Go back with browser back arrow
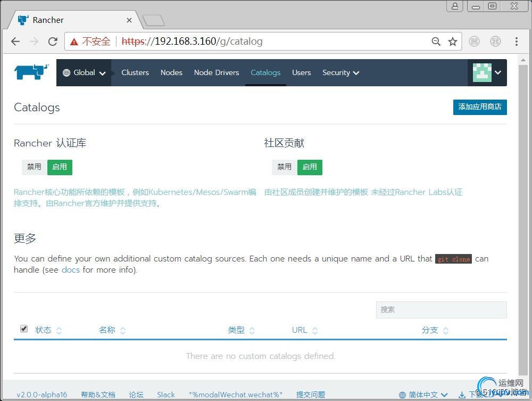The image size is (532, 401). tap(15, 42)
